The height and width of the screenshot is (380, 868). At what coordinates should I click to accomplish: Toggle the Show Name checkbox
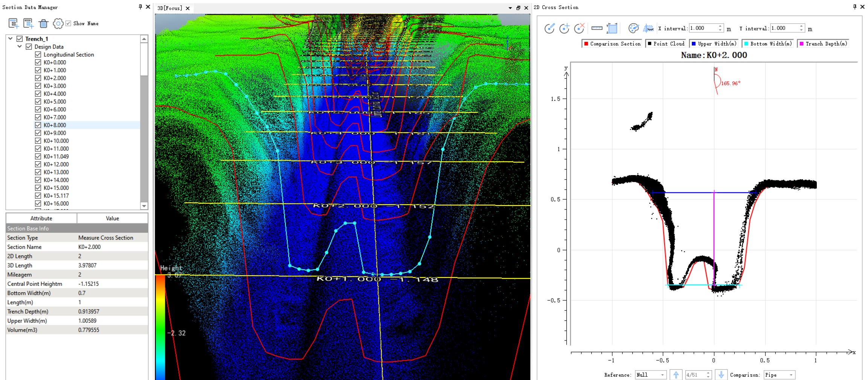pyautogui.click(x=68, y=23)
